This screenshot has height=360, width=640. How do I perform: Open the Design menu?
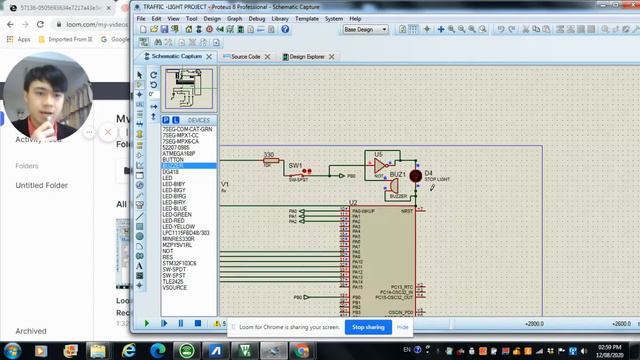click(212, 19)
